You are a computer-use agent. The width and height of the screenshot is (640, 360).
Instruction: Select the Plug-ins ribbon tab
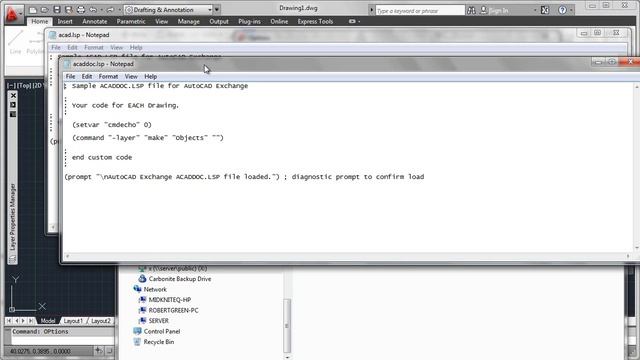[x=249, y=21]
